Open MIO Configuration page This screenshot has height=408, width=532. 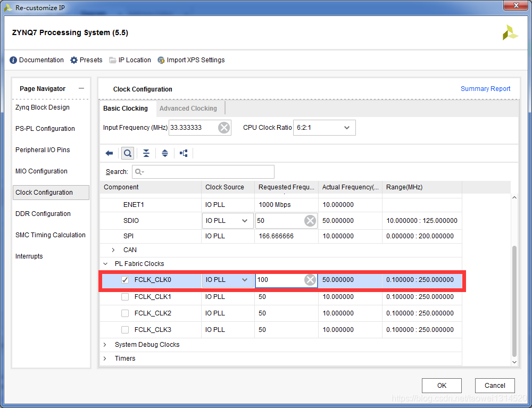(x=41, y=171)
